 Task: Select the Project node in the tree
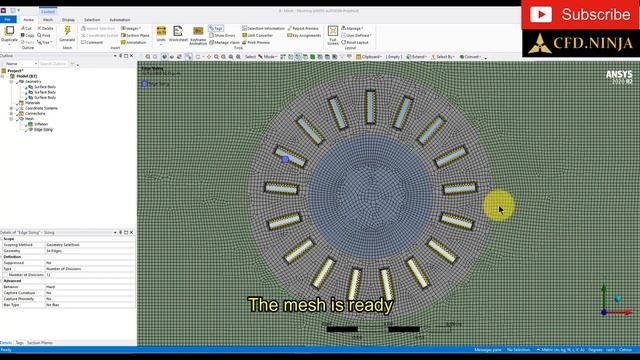pos(15,71)
